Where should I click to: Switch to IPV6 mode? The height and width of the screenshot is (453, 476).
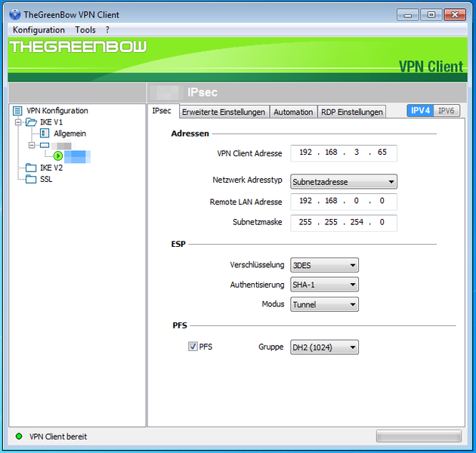[447, 111]
